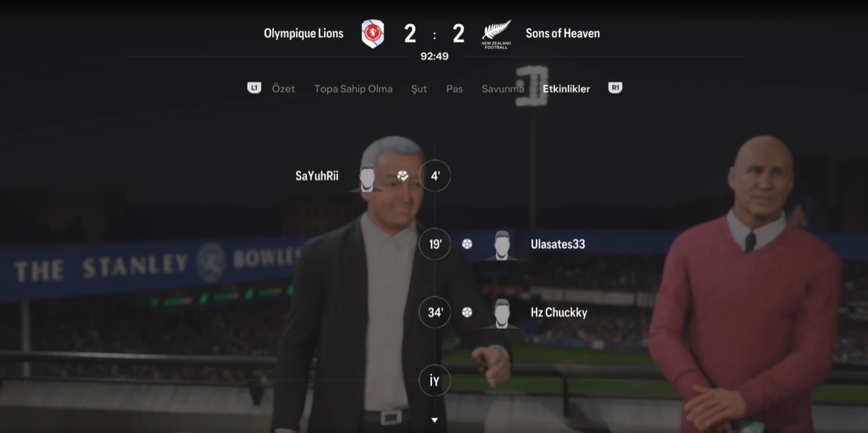Select the Etkinlikler tab

566,88
